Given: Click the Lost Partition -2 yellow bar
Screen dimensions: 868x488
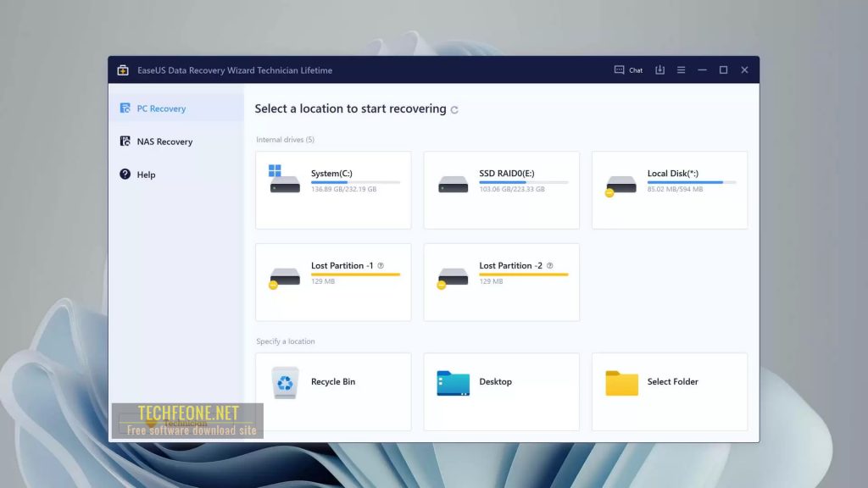Looking at the screenshot, I should tap(524, 274).
